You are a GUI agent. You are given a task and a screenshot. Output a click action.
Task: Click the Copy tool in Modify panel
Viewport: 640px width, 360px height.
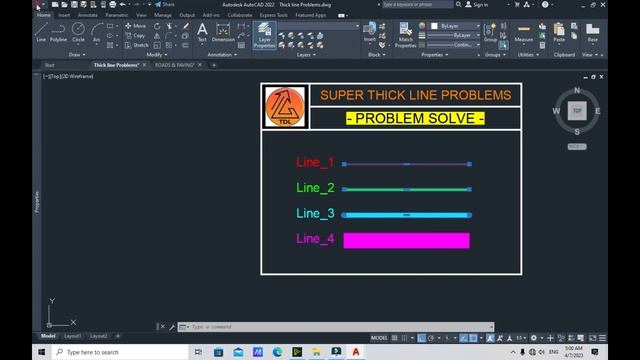pos(135,36)
